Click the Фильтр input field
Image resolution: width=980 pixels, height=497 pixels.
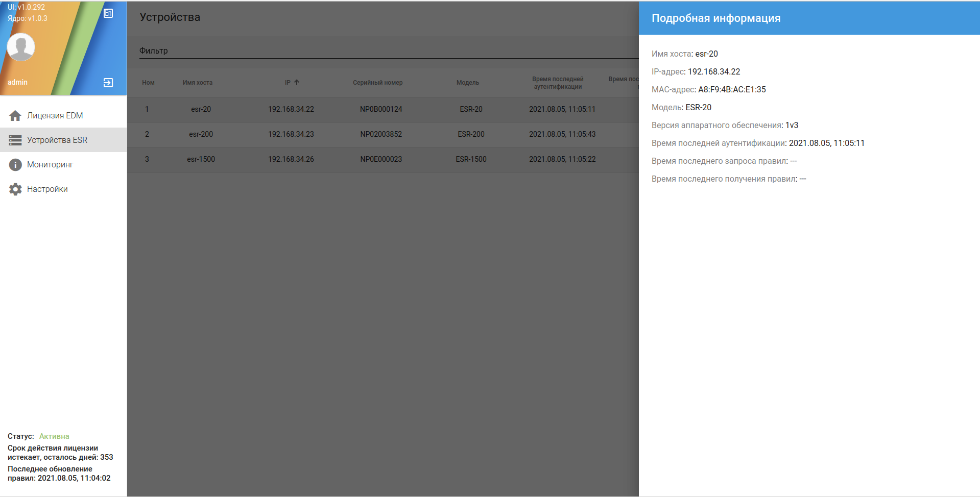[x=389, y=51]
